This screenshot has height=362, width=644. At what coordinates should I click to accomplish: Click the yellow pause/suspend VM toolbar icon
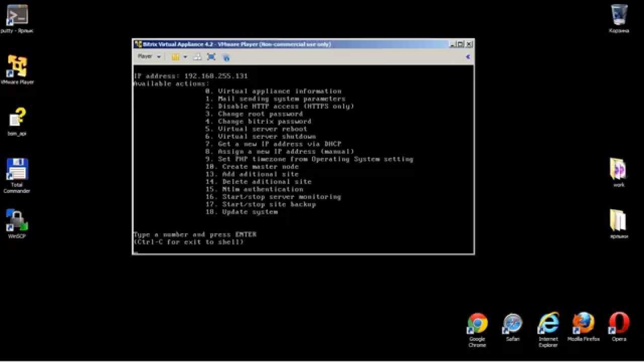[175, 57]
